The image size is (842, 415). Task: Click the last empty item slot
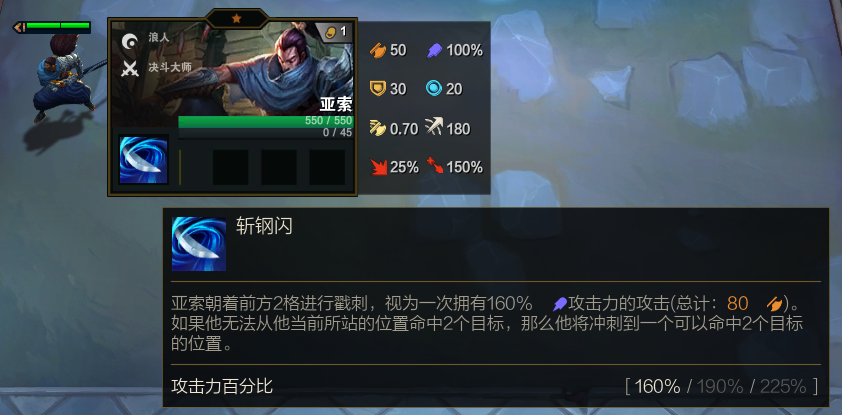coord(327,168)
